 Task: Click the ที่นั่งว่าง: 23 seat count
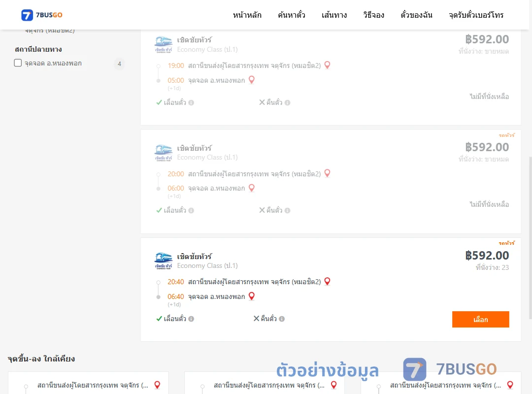click(492, 267)
